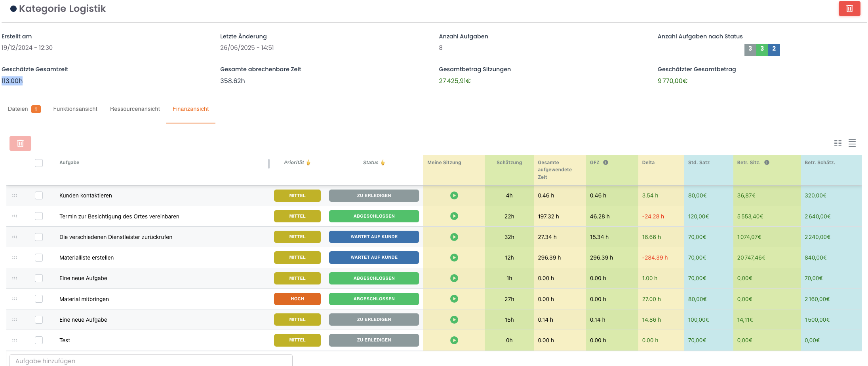
Task: Open priority dropdown HOCH for Material mitbringen
Action: pyautogui.click(x=297, y=299)
